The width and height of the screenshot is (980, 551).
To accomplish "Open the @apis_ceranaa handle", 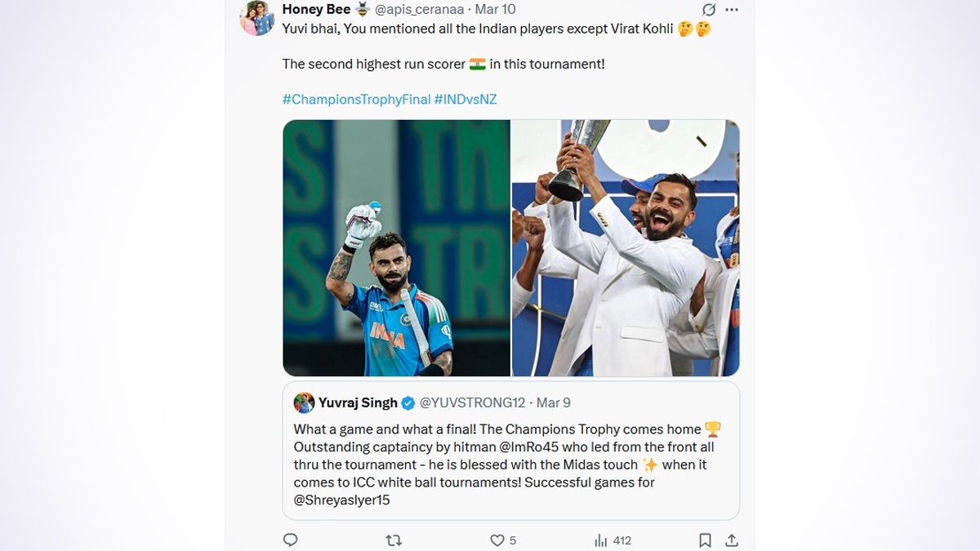I will [419, 10].
